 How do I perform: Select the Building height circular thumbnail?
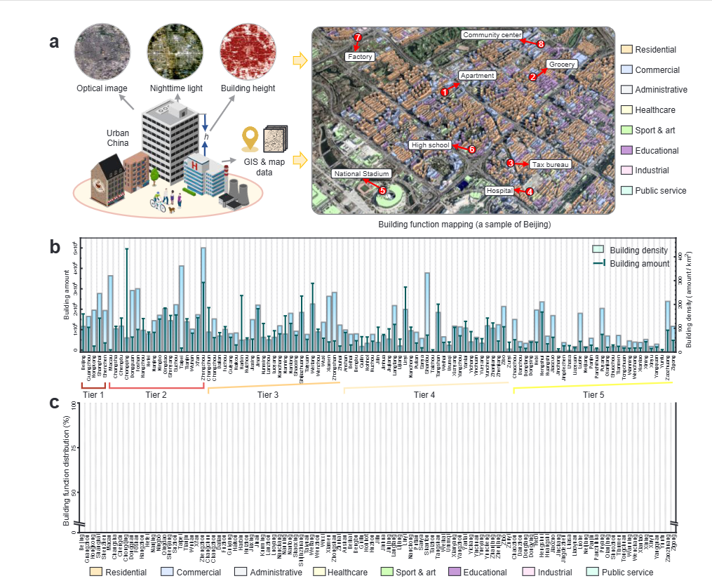(x=248, y=52)
